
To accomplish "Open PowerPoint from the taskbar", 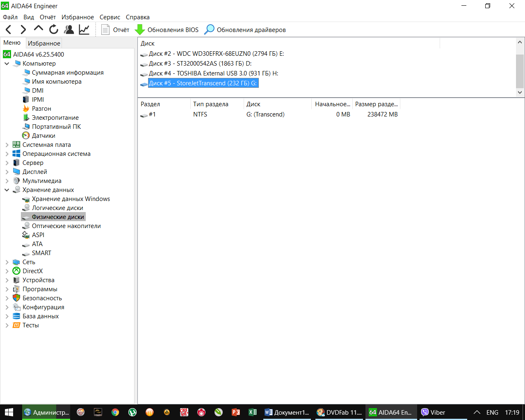I will point(236,412).
